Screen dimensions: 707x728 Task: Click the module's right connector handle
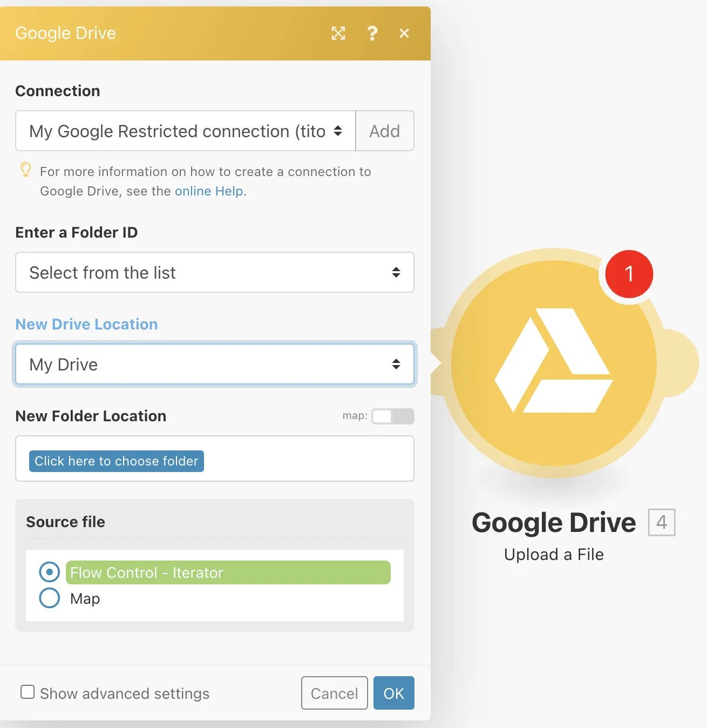[x=679, y=363]
